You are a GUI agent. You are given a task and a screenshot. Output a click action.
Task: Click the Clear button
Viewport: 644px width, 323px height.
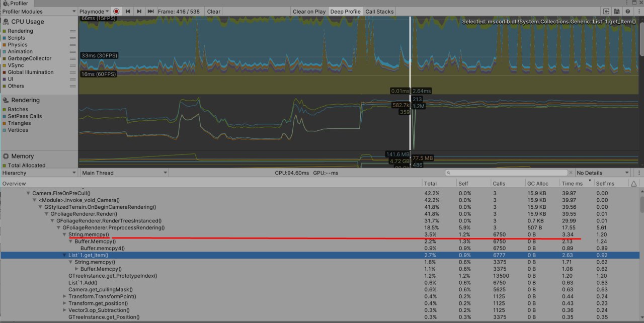tap(214, 11)
